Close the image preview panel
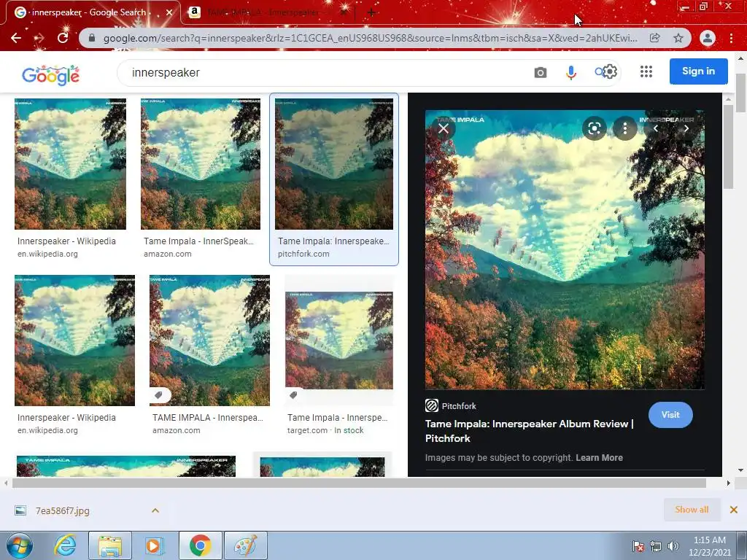Image resolution: width=747 pixels, height=560 pixels. 444,128
